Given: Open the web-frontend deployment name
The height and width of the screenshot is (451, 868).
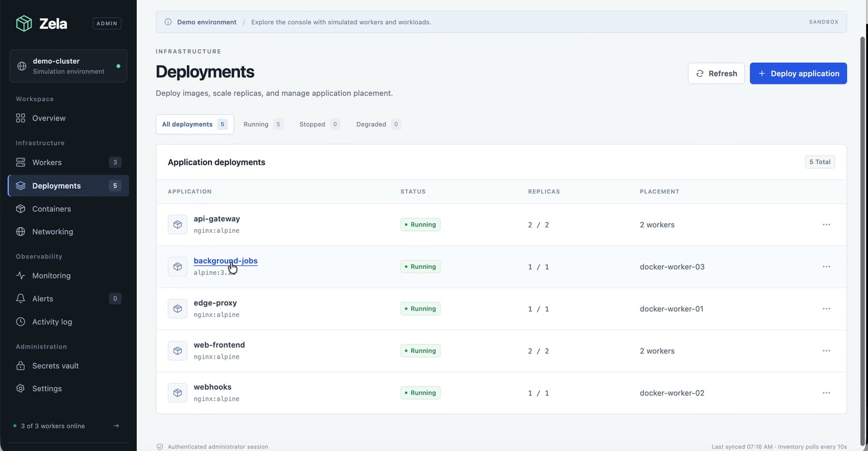Looking at the screenshot, I should [219, 345].
